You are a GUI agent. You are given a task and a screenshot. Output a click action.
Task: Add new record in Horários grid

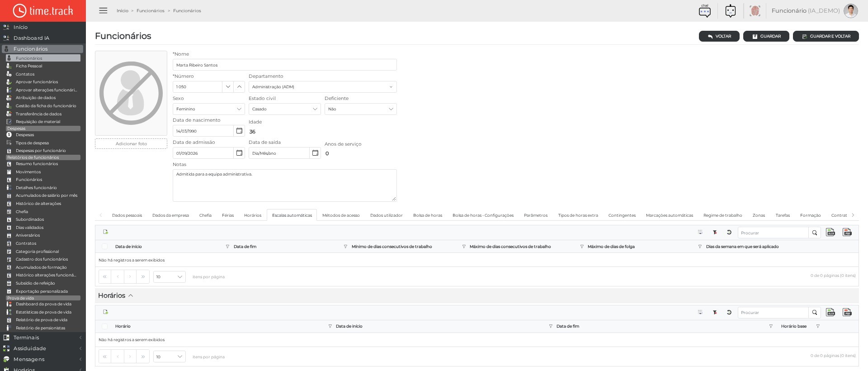pyautogui.click(x=105, y=312)
